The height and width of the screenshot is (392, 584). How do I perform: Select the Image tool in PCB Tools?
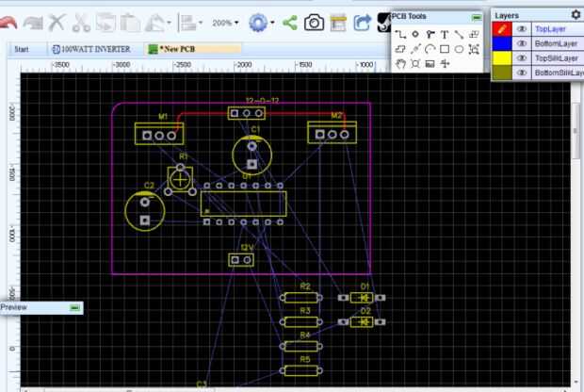pyautogui.click(x=430, y=64)
